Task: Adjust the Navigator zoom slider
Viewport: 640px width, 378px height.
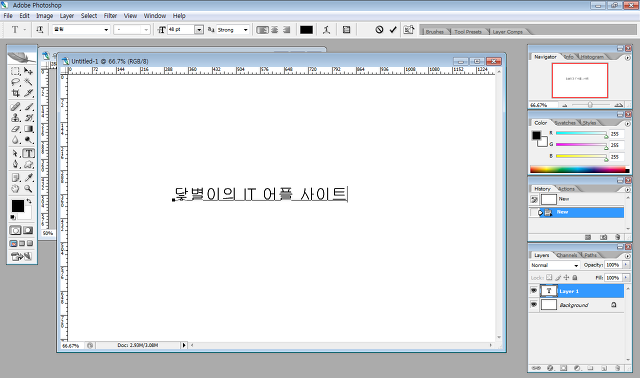Action: coord(590,105)
